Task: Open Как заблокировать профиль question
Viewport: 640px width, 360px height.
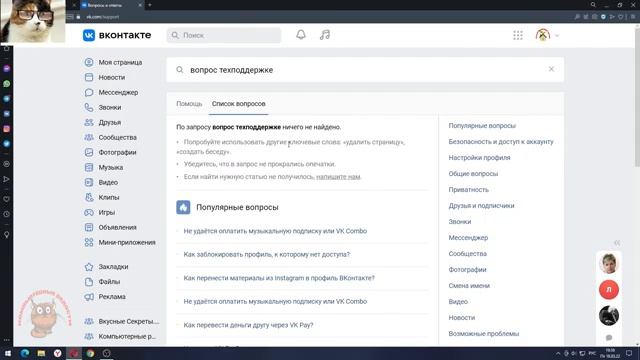Action: pyautogui.click(x=267, y=254)
